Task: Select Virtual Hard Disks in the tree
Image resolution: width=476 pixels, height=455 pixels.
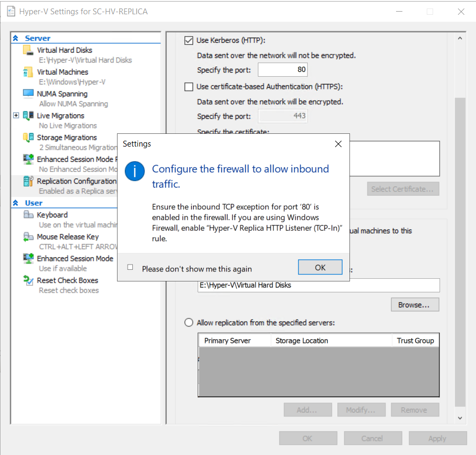Action: (x=65, y=50)
